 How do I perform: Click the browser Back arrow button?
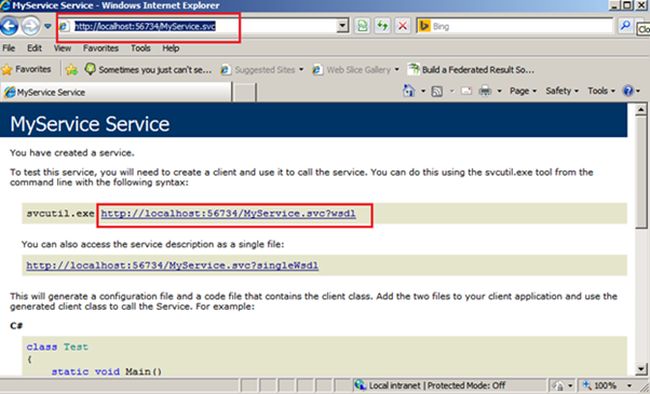point(10,27)
